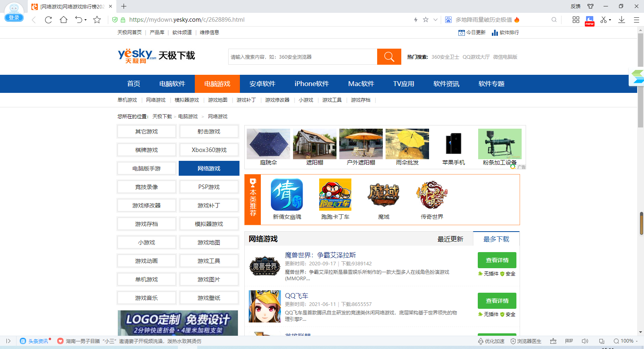The image size is (644, 349).
Task: Click 游戏壁纸 category button
Action: pyautogui.click(x=209, y=298)
